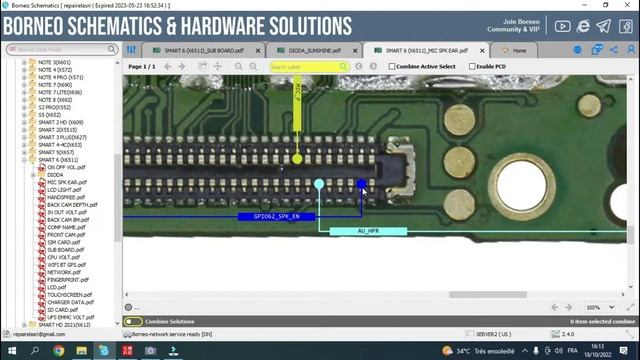Open the Internet Explorer icon in the header

click(x=583, y=27)
